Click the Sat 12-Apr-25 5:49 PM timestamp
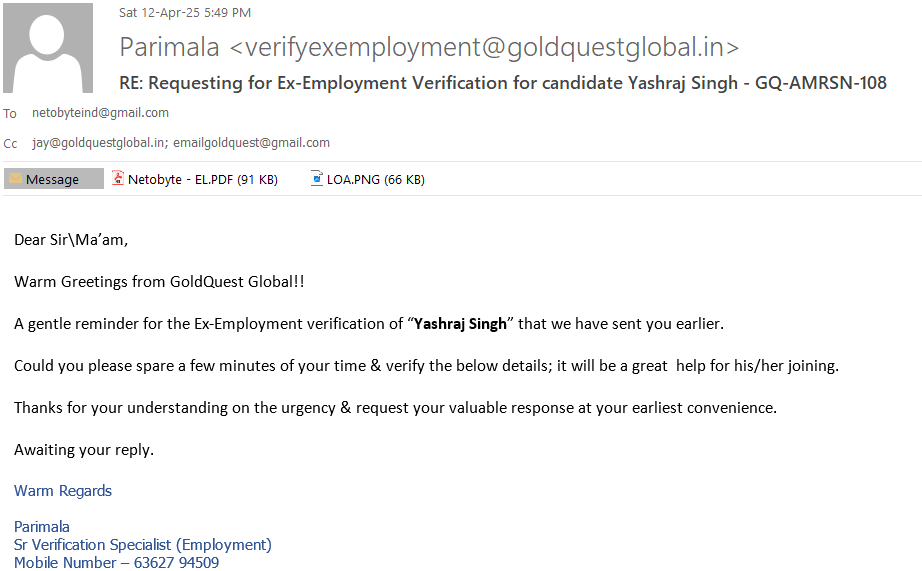 (x=185, y=13)
